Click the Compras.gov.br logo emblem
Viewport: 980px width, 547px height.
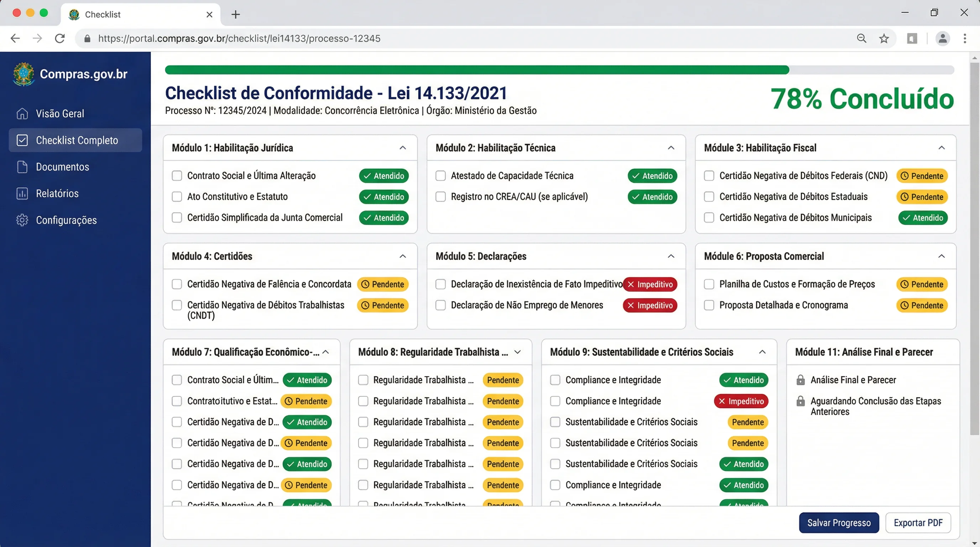23,74
